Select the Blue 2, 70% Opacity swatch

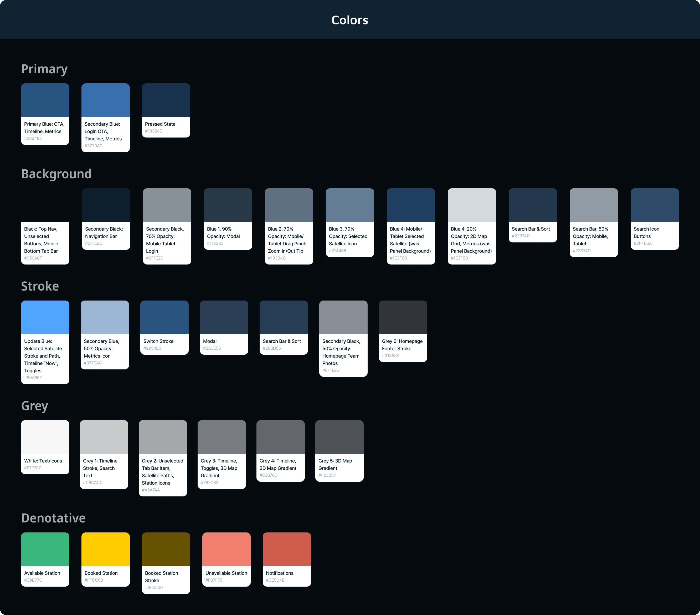pos(289,205)
